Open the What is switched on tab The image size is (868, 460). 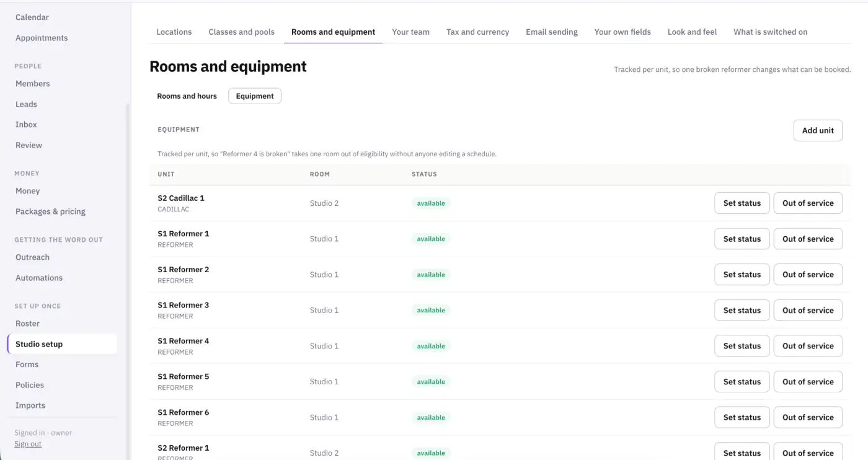pos(770,32)
